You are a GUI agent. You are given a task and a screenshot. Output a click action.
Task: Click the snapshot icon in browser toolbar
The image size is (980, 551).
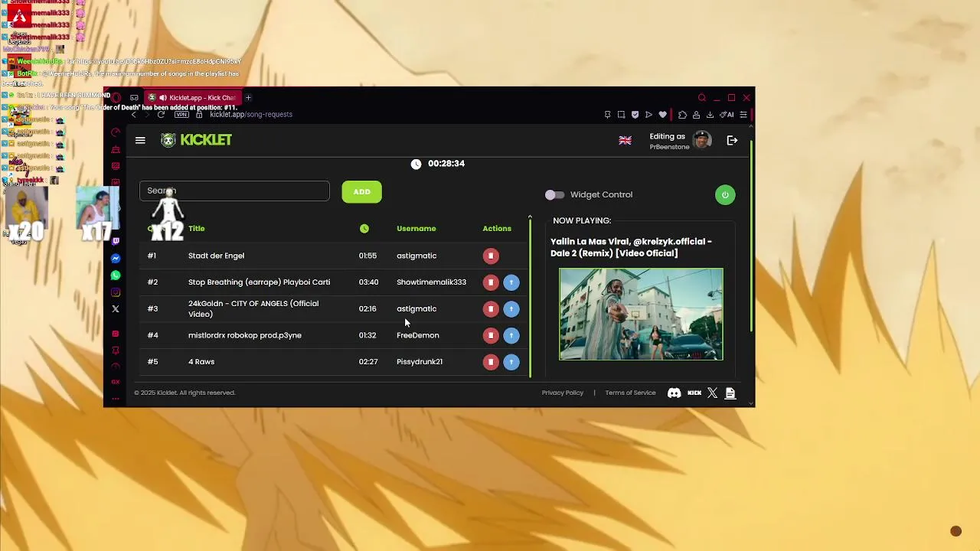click(621, 115)
